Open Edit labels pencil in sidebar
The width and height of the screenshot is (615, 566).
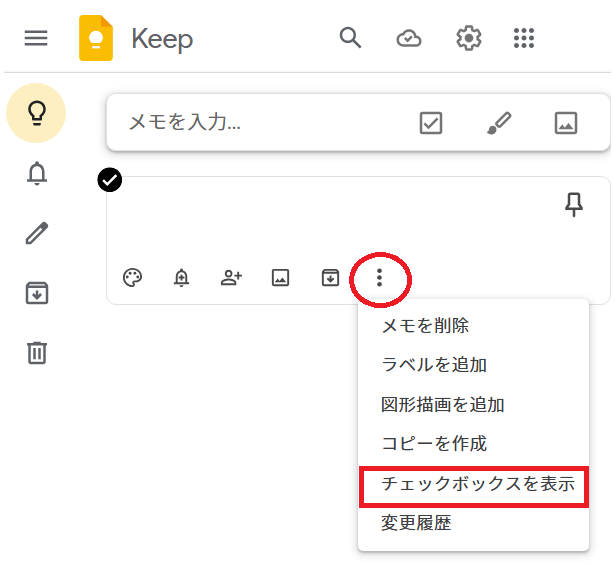tap(37, 233)
